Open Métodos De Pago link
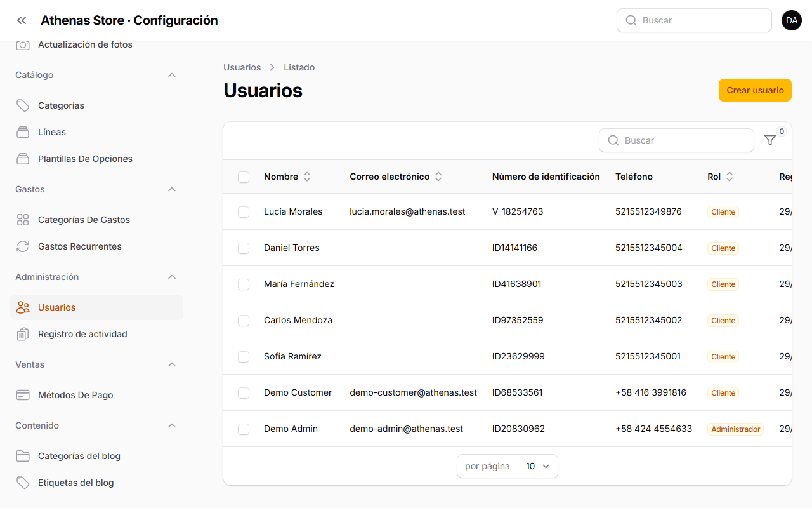The image size is (812, 508). coord(96,395)
